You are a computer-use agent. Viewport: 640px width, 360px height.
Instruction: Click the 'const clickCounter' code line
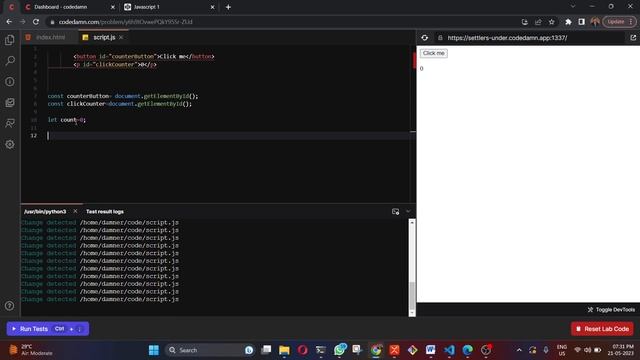[120, 104]
